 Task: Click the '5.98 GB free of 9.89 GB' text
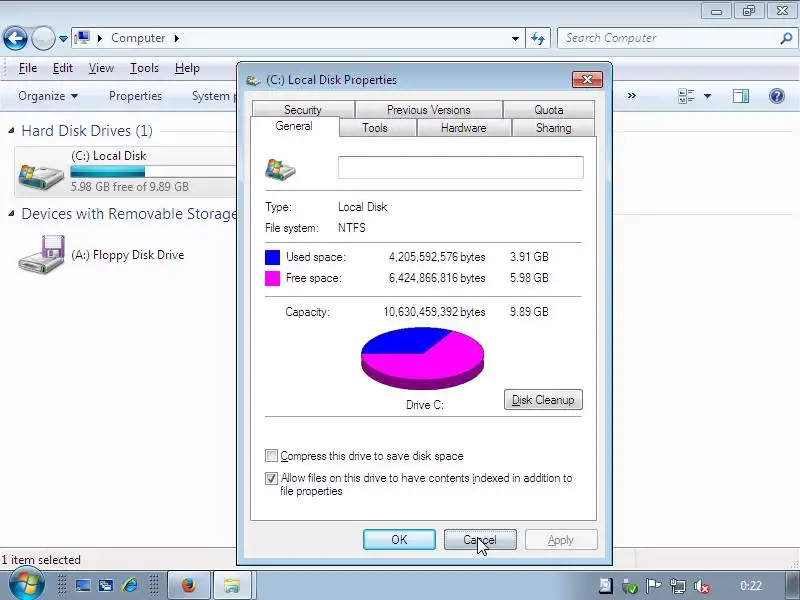[130, 187]
